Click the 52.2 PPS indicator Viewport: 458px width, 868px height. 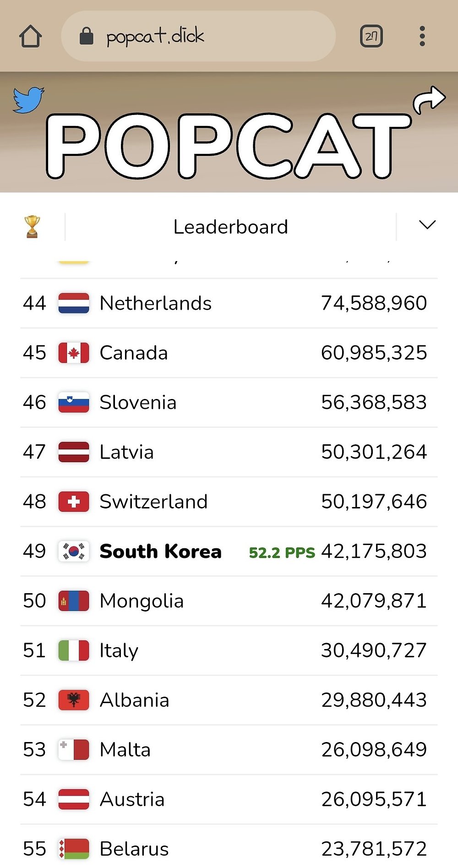tap(282, 553)
